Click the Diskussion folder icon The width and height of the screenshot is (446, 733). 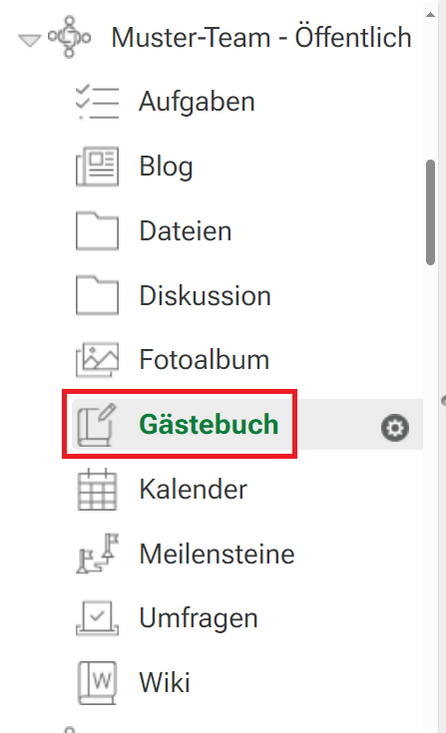tap(97, 295)
